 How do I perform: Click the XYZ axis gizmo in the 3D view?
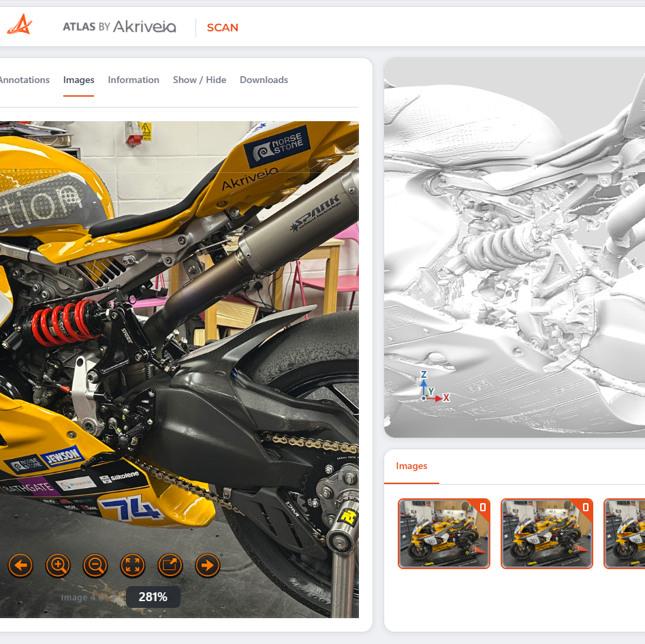pos(434,386)
